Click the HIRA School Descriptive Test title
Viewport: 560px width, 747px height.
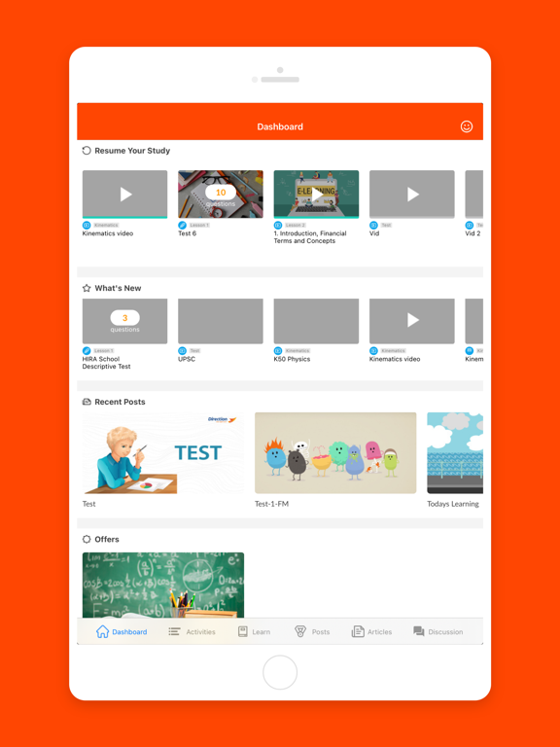tap(107, 363)
